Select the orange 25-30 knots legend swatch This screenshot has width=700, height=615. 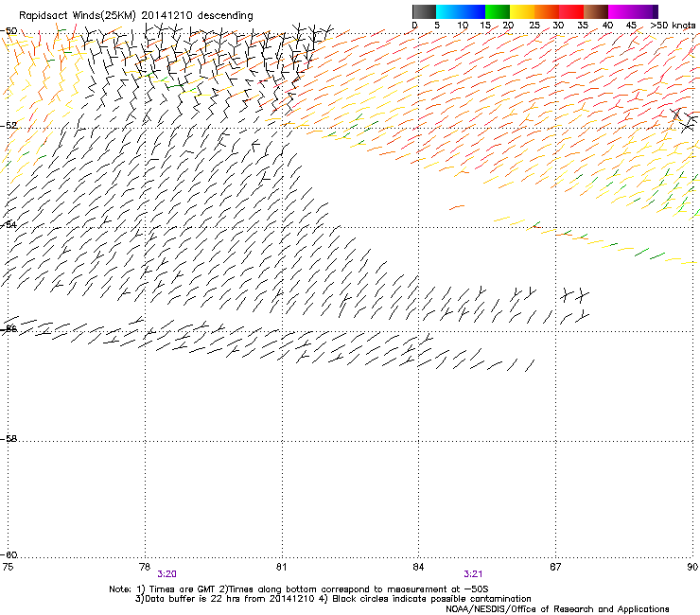click(x=547, y=11)
